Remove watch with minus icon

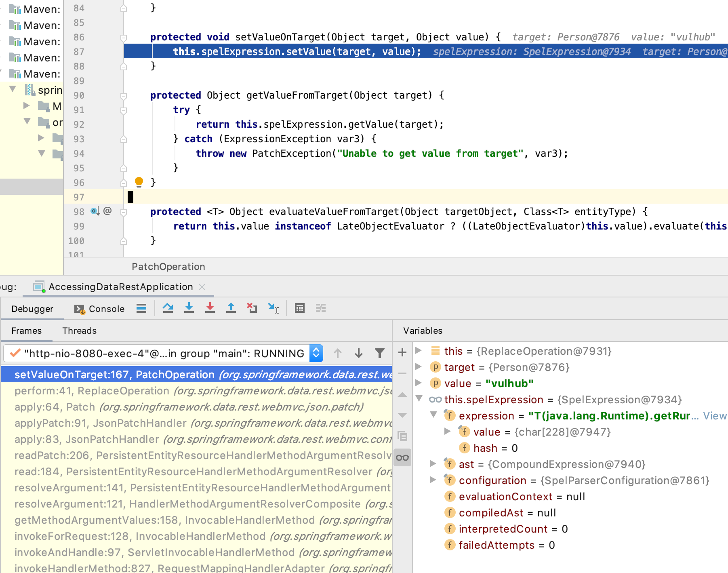tap(402, 373)
